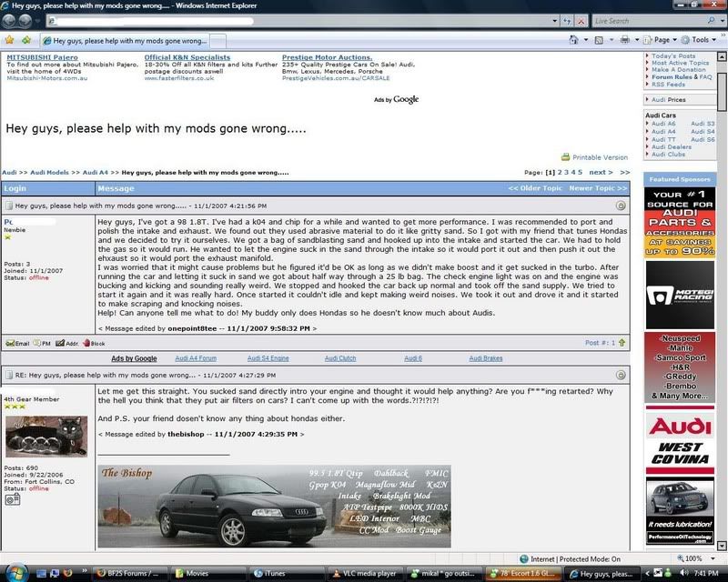Open the Tools menu dropdown

pyautogui.click(x=699, y=40)
